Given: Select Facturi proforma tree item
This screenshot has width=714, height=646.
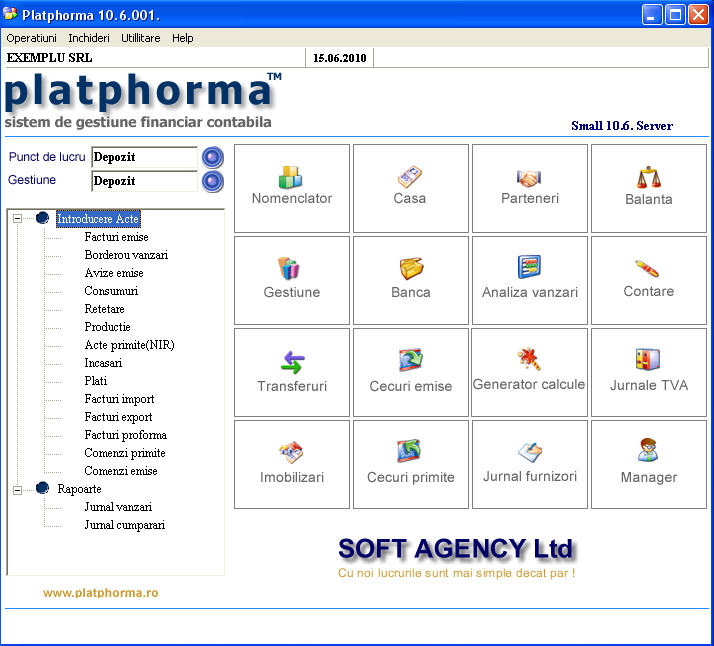Looking at the screenshot, I should 126,435.
